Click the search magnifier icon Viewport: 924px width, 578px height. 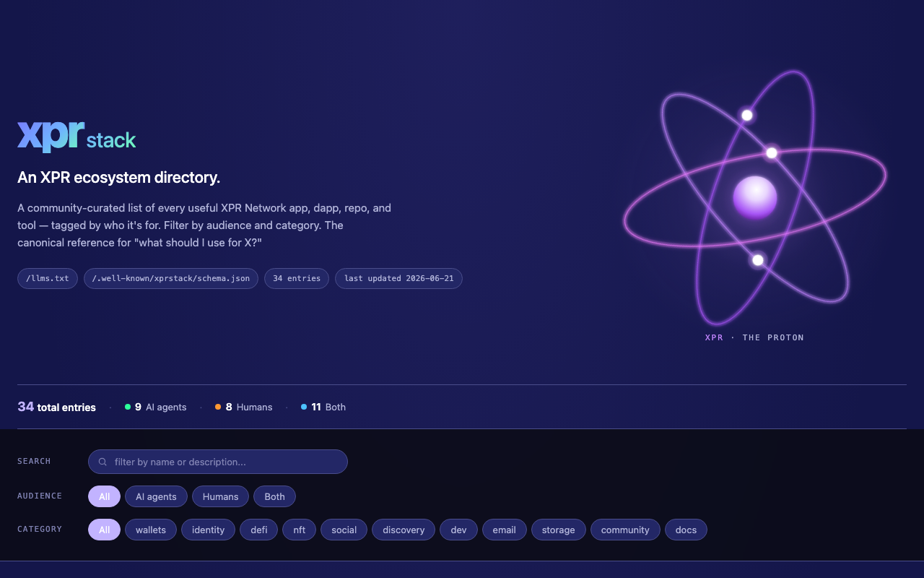point(103,462)
